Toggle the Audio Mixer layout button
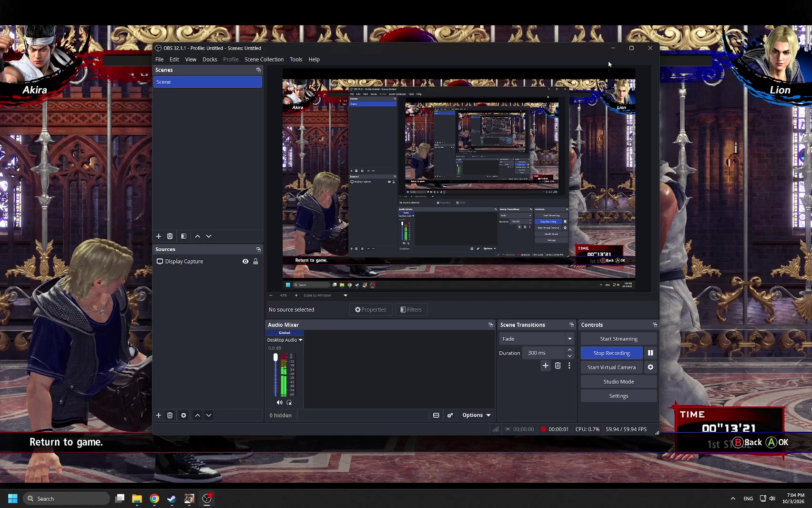 pos(436,416)
